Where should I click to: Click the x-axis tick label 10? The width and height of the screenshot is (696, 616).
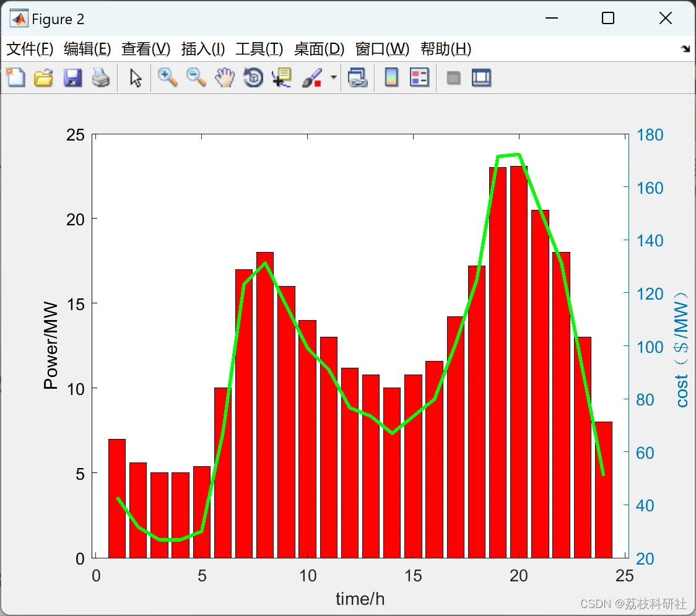click(x=307, y=576)
